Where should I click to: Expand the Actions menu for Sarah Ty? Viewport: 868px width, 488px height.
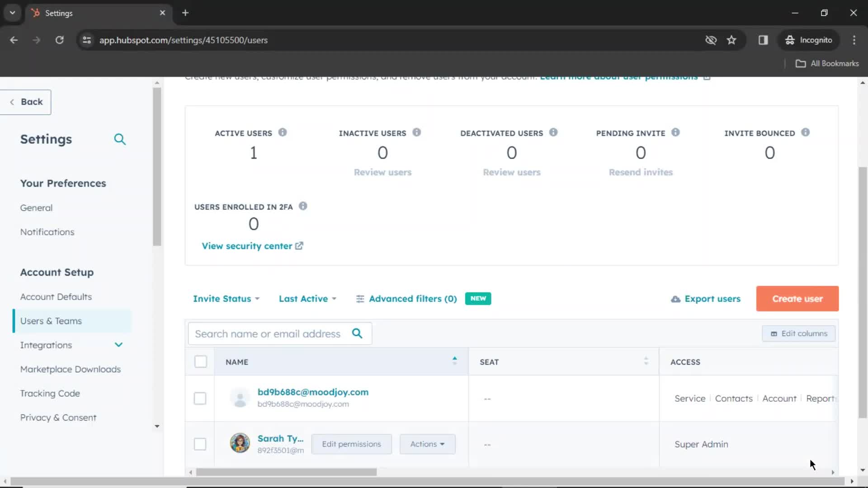pyautogui.click(x=427, y=444)
